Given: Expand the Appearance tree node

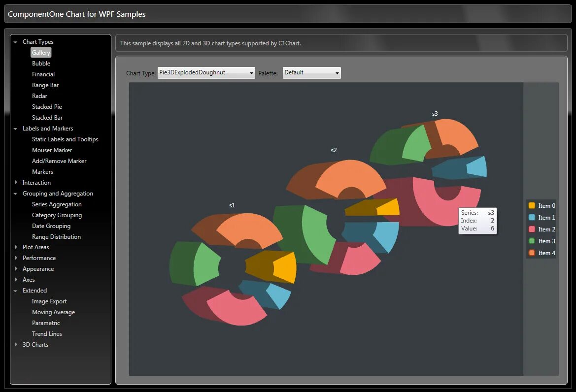Looking at the screenshot, I should [x=16, y=269].
